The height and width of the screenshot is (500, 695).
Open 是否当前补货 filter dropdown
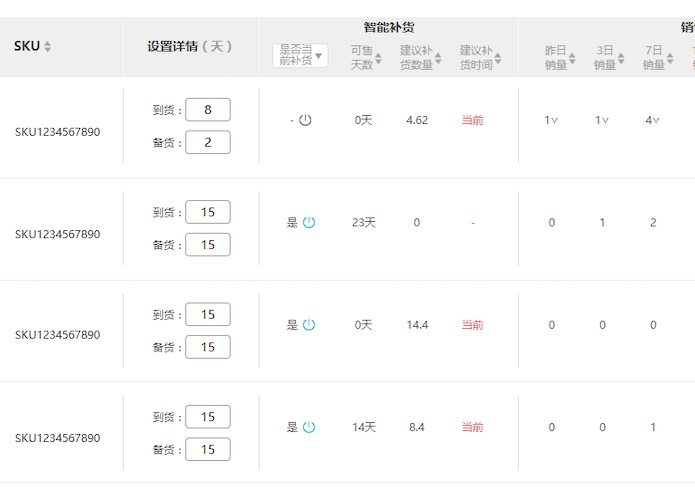pos(301,55)
